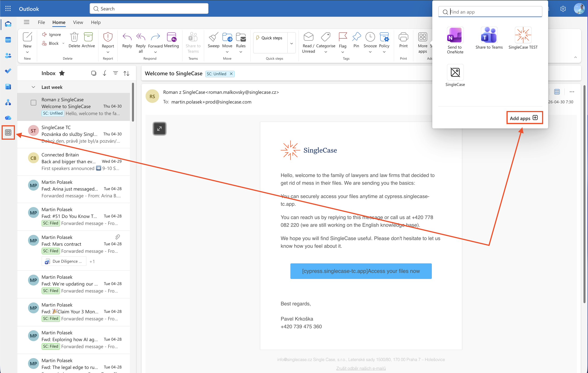This screenshot has width=588, height=373.
Task: Click Access your files now button
Action: (361, 271)
